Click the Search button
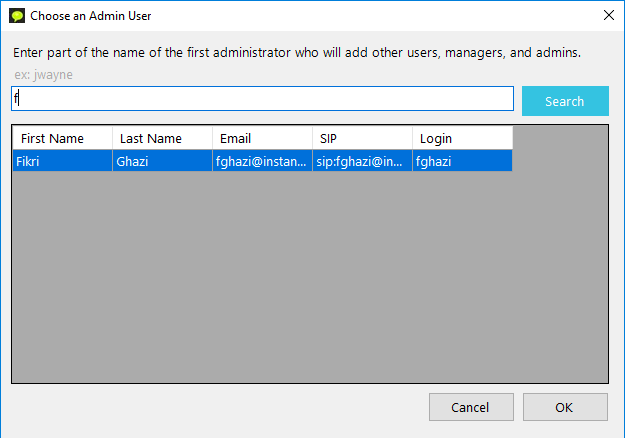The image size is (625, 438). [x=565, y=101]
